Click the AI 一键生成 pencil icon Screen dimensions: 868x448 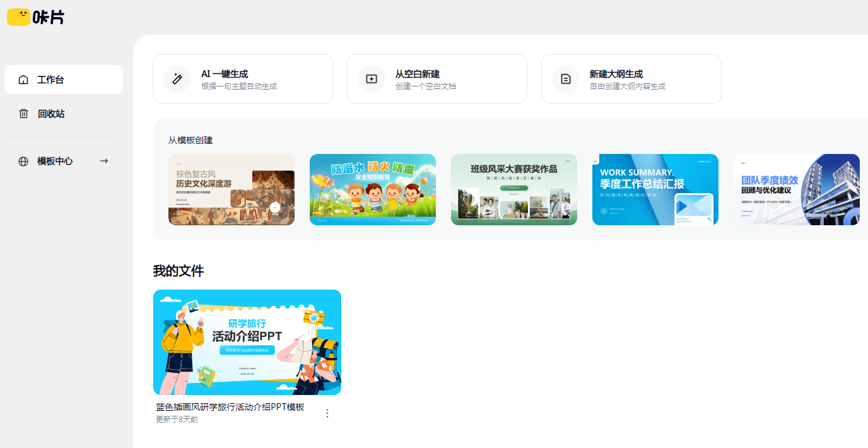tap(177, 79)
